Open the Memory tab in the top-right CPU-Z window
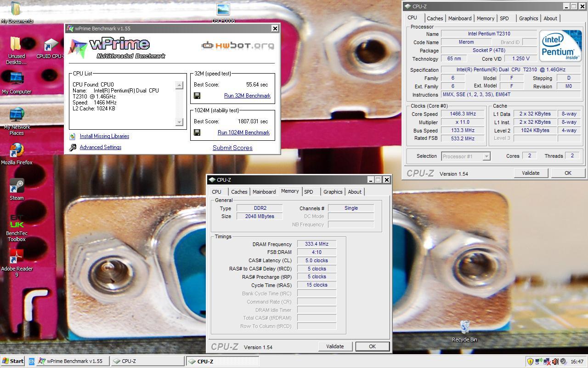Screen dimensions: 588x368 tap(485, 18)
